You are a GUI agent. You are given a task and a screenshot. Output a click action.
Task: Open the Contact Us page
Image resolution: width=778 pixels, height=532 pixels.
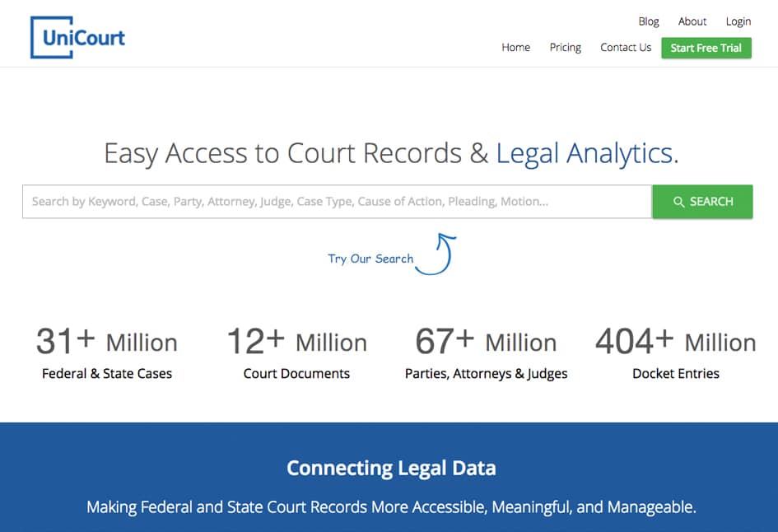tap(626, 47)
